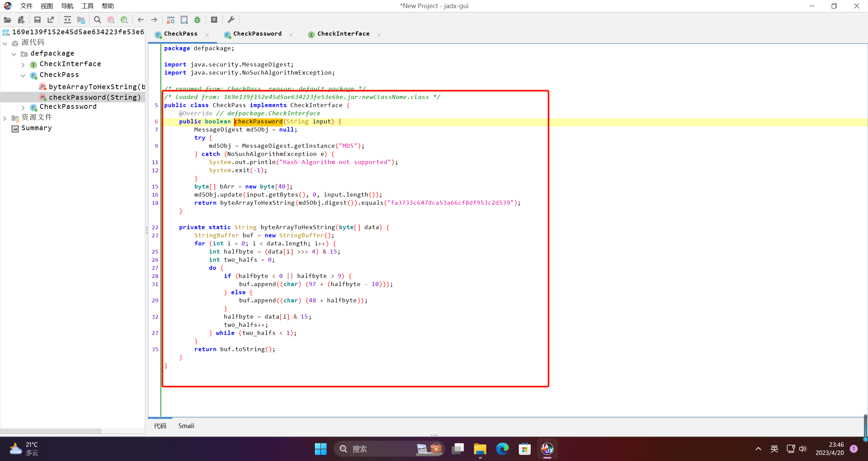868x461 pixels.
Task: Close the CheckPassword tab
Action: tap(291, 35)
